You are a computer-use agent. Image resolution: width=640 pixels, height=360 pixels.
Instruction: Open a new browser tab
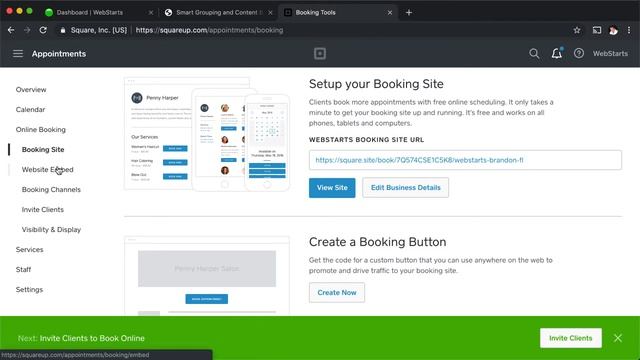(409, 13)
